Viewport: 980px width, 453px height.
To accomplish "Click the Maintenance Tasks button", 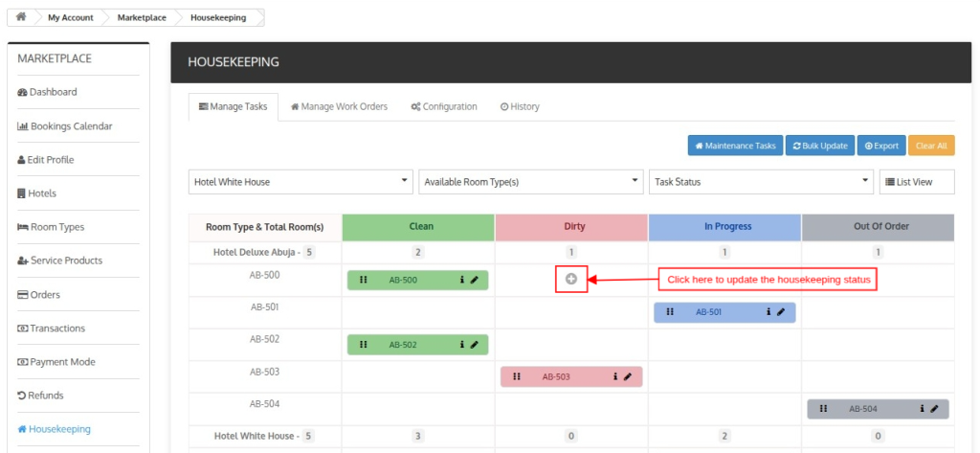I will 735,146.
